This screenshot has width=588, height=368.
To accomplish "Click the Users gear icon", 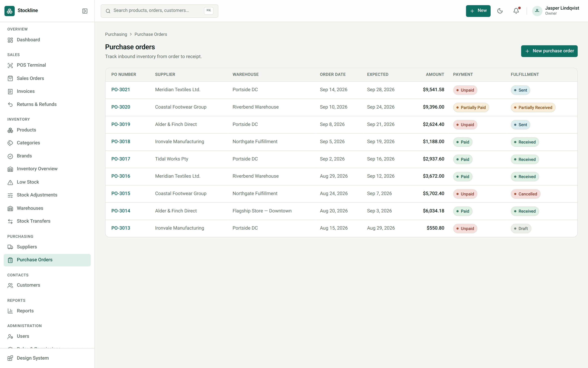I will coord(10,337).
